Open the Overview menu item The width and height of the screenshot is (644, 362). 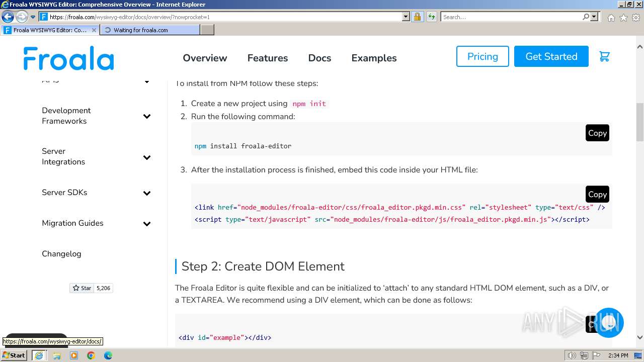click(x=205, y=58)
